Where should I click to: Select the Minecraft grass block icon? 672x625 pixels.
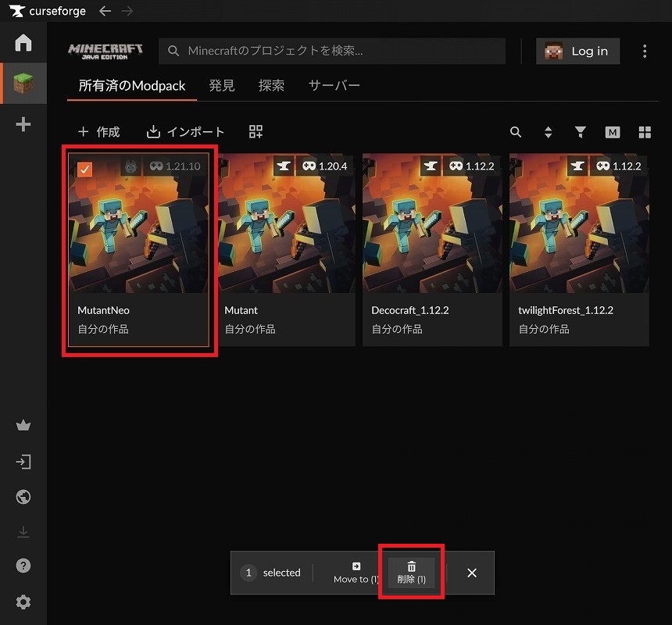coord(23,84)
